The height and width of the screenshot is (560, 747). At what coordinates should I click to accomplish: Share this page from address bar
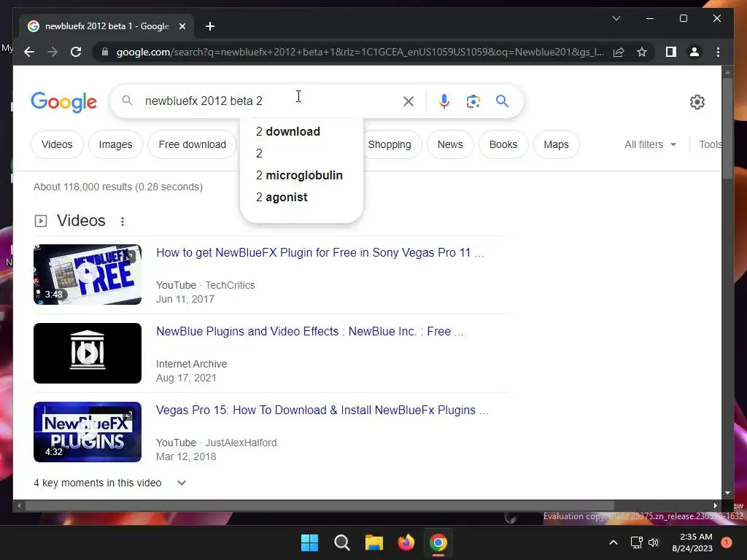click(619, 52)
